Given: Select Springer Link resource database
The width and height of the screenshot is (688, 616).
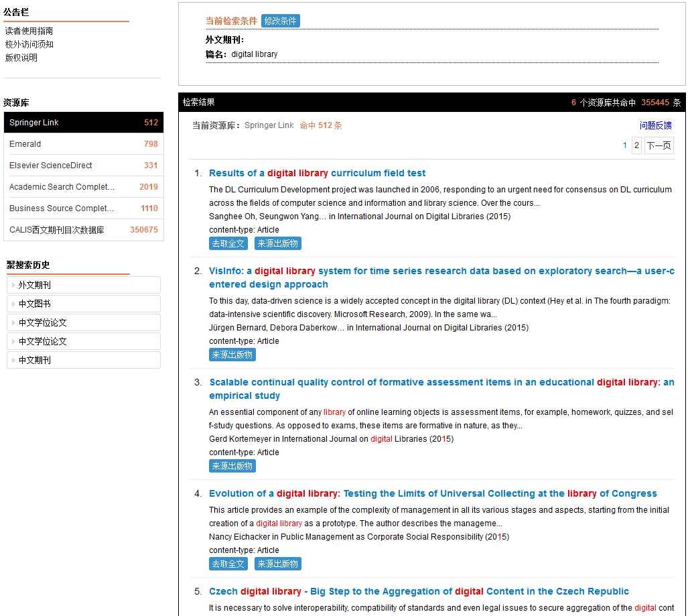Looking at the screenshot, I should (83, 123).
